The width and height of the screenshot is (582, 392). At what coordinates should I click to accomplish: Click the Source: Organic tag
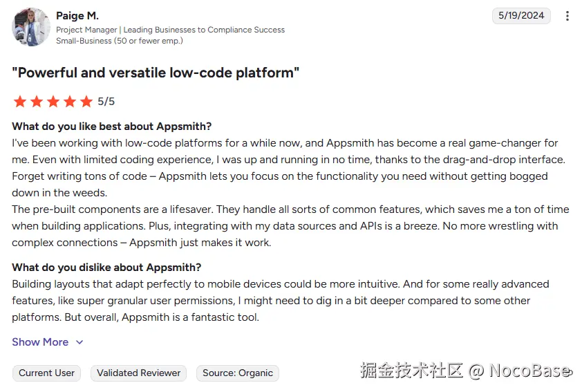pos(238,373)
